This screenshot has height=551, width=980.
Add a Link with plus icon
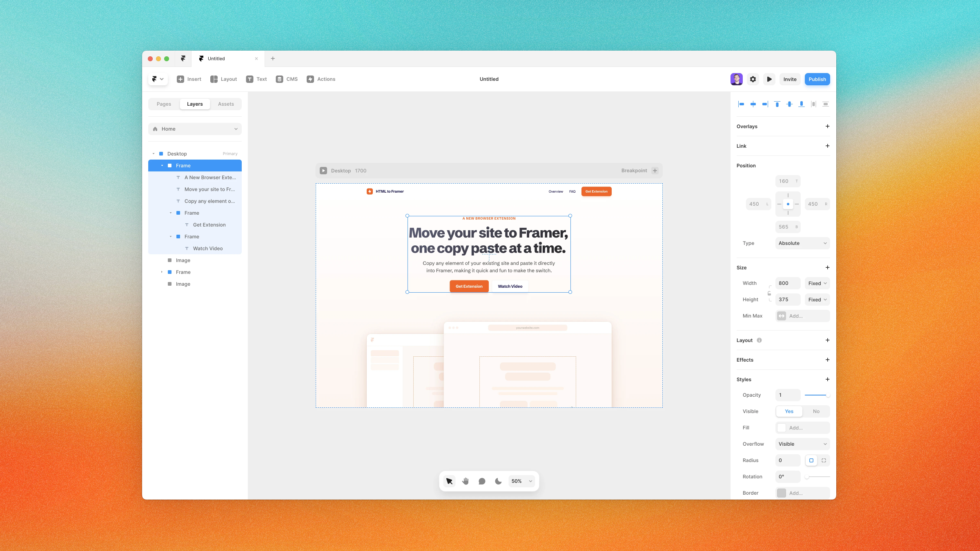pos(827,146)
